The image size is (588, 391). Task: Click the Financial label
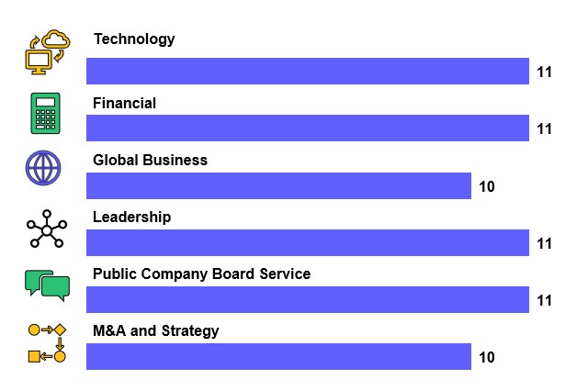pyautogui.click(x=125, y=104)
